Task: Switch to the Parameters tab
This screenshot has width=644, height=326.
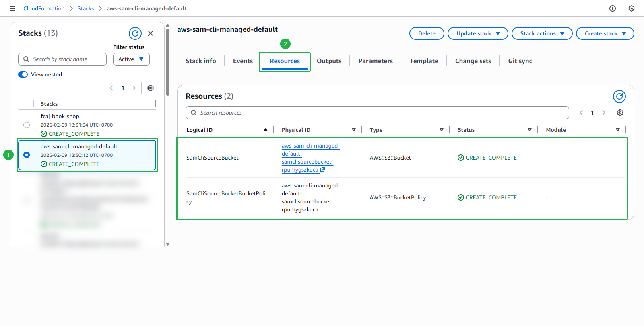Action: tap(376, 61)
